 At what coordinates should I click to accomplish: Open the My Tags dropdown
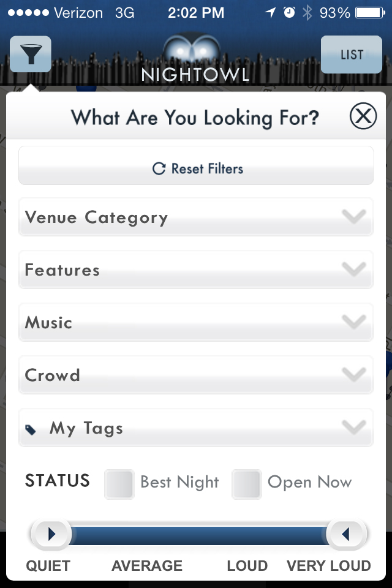coord(196,428)
